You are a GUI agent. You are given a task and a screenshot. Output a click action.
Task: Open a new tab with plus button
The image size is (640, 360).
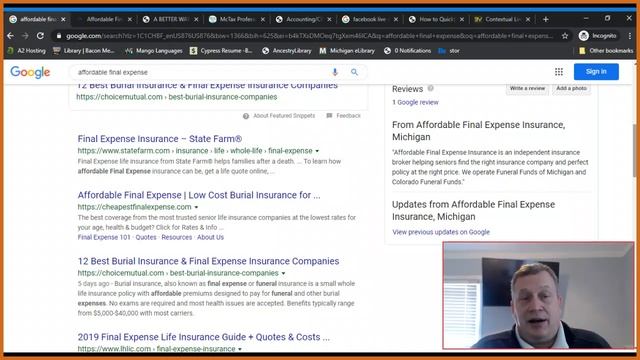click(546, 19)
